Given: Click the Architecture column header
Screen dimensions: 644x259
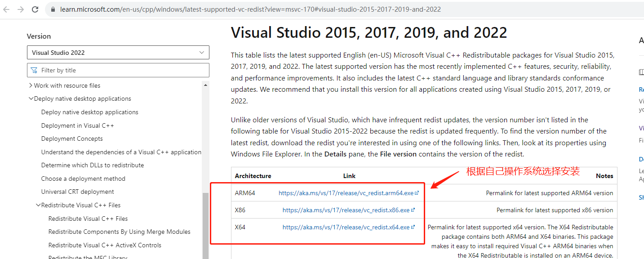Looking at the screenshot, I should (253, 176).
